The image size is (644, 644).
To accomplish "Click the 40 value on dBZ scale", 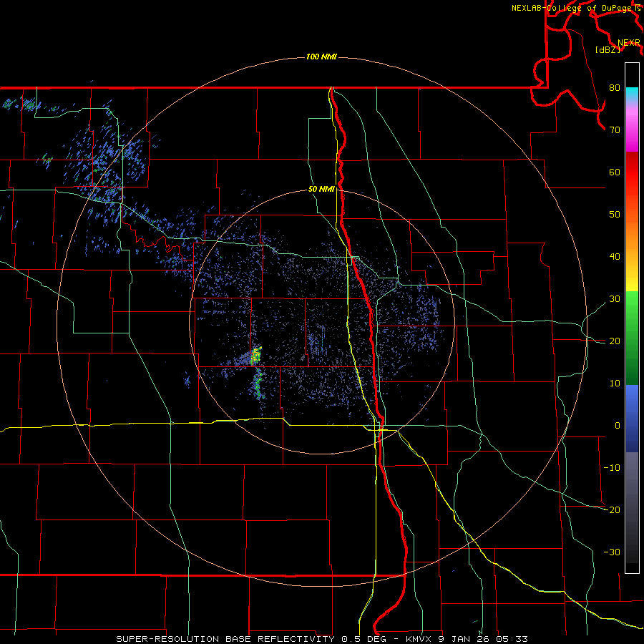I will click(615, 257).
